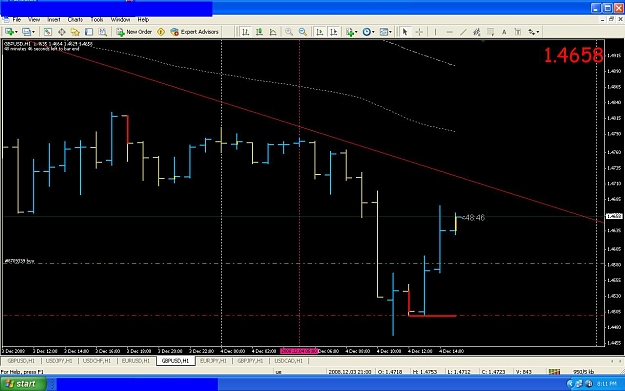Launch MetaEditor yellow diamond icon

point(161,32)
